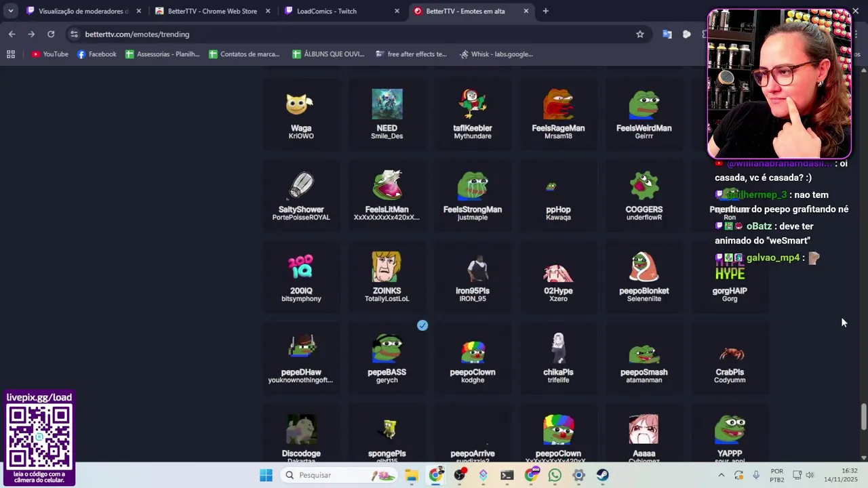Open the CrabPls emote image
The height and width of the screenshot is (488, 868).
pyautogui.click(x=731, y=353)
